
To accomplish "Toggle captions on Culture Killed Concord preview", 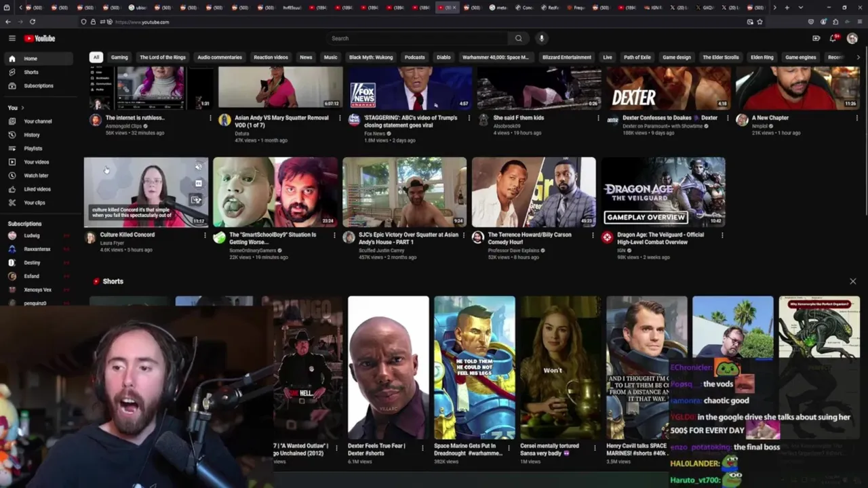I will (x=198, y=183).
